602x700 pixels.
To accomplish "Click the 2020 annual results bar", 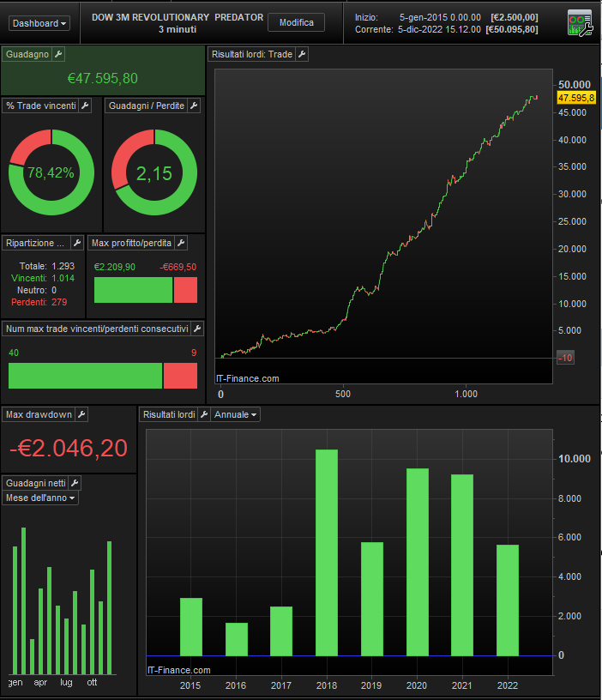I will pos(418,562).
